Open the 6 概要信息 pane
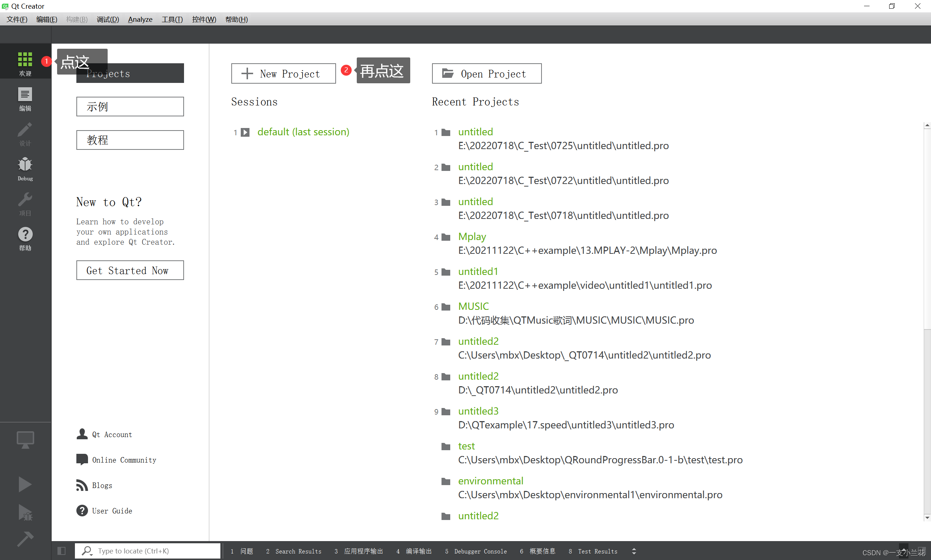Image resolution: width=931 pixels, height=560 pixels. tap(538, 551)
